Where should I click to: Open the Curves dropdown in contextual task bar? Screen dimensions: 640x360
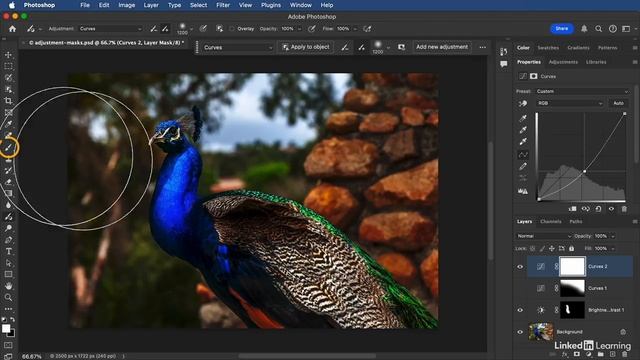tap(237, 47)
